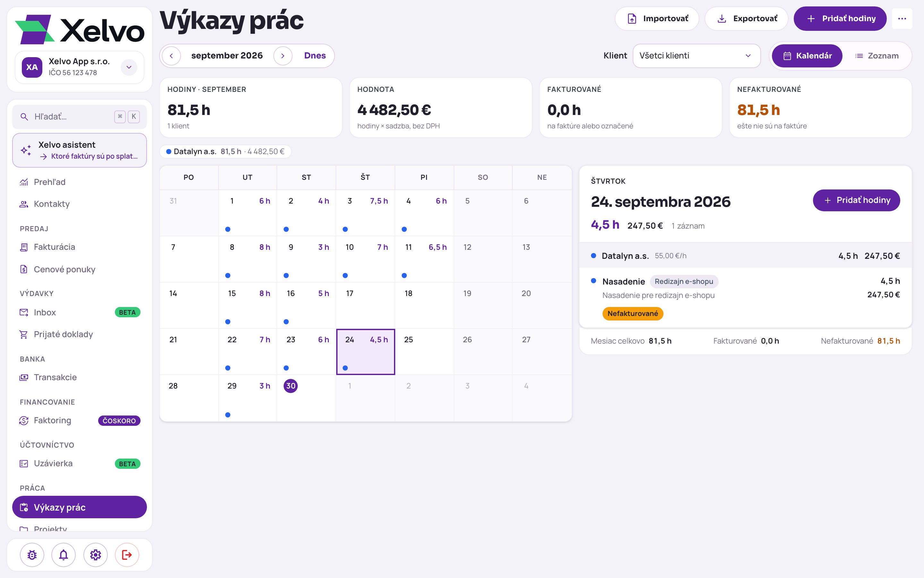Select the Datalyn a.s. client chip
Viewport: 924px width, 578px height.
pos(225,151)
